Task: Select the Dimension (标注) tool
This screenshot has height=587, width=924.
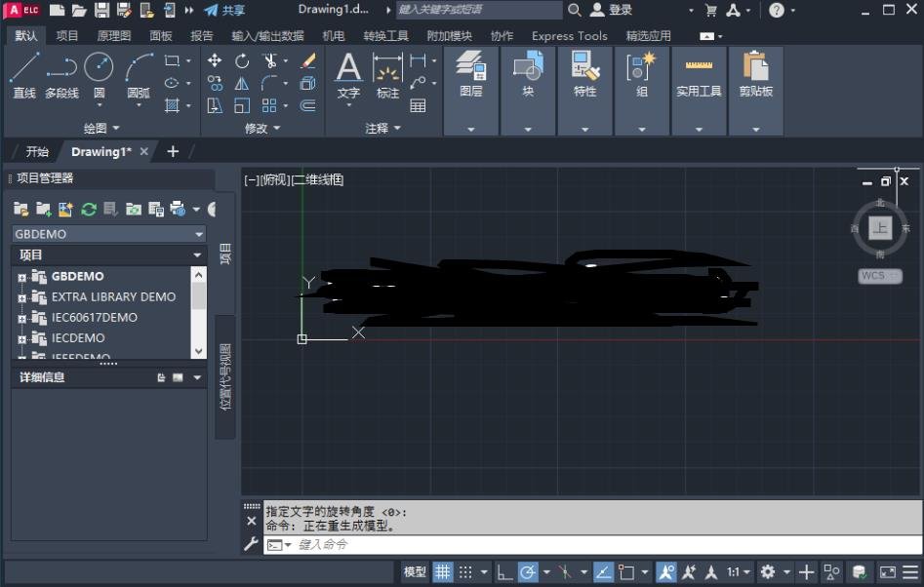Action: (x=387, y=75)
